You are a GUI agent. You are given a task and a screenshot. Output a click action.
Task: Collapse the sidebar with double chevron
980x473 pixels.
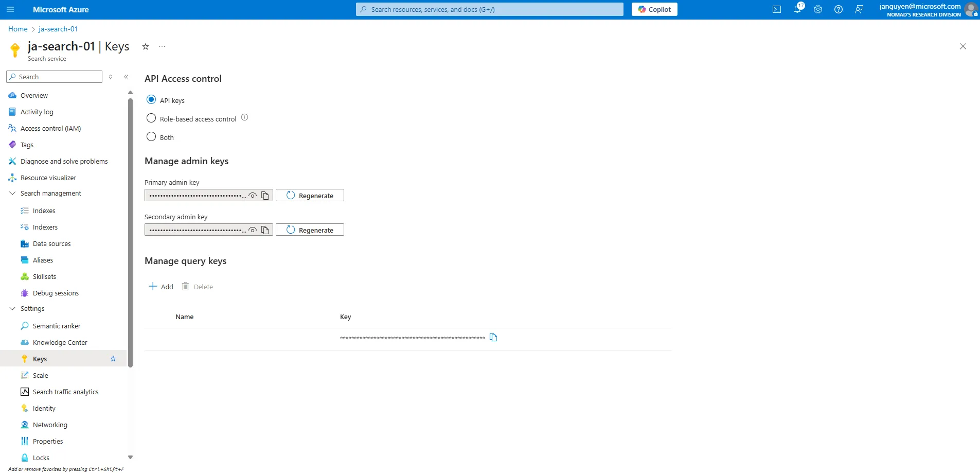126,77
